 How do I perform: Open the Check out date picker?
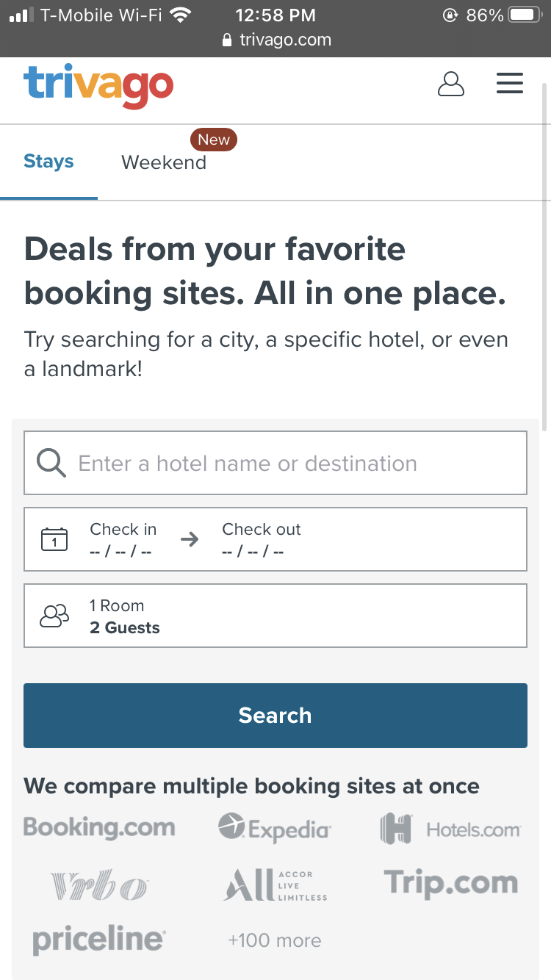pos(261,539)
